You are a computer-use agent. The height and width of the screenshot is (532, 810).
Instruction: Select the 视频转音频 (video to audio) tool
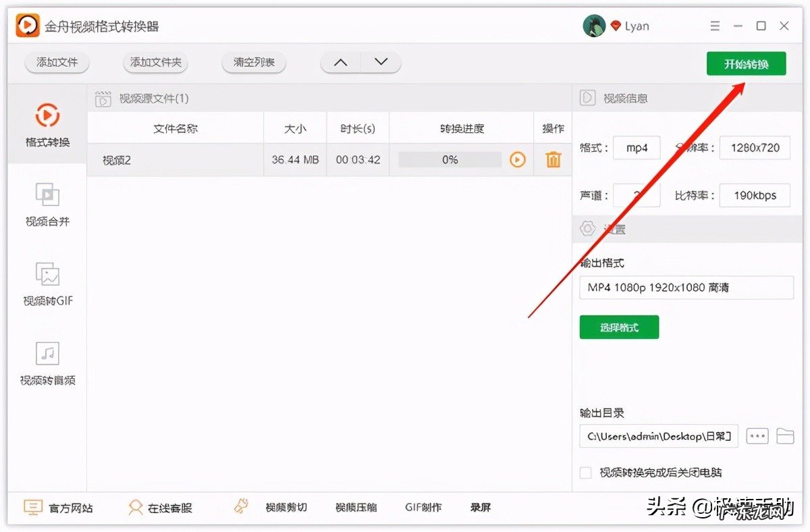[46, 363]
